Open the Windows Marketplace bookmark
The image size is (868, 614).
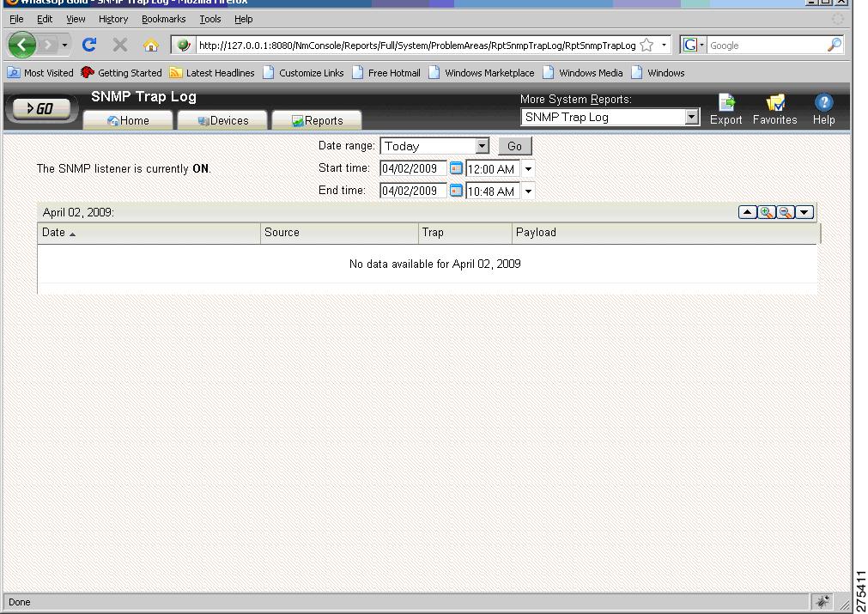(x=482, y=72)
